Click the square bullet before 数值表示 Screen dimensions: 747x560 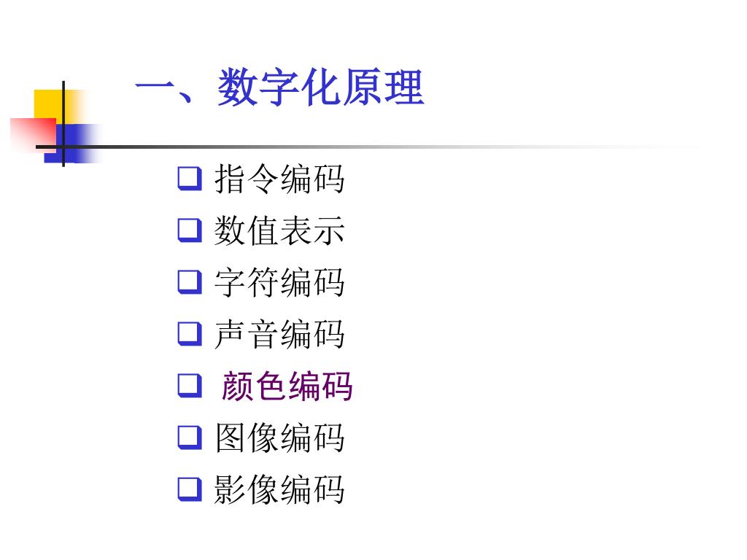tap(190, 230)
